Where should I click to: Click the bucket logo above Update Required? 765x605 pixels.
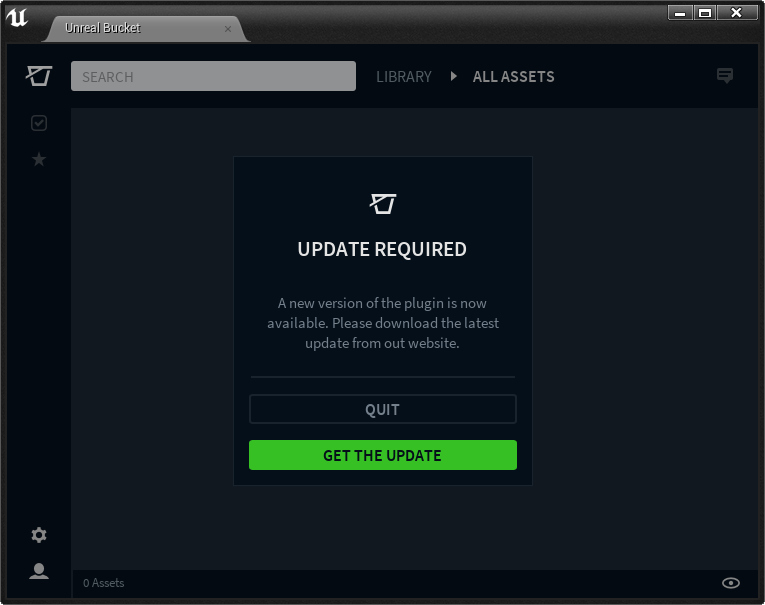pos(382,203)
